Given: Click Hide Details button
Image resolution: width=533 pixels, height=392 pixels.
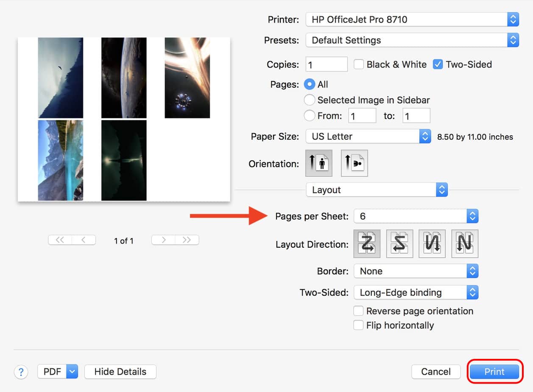Looking at the screenshot, I should [x=120, y=372].
